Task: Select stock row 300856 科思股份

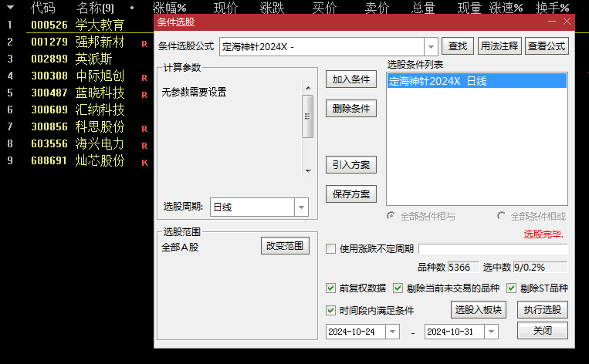Action: pyautogui.click(x=77, y=126)
